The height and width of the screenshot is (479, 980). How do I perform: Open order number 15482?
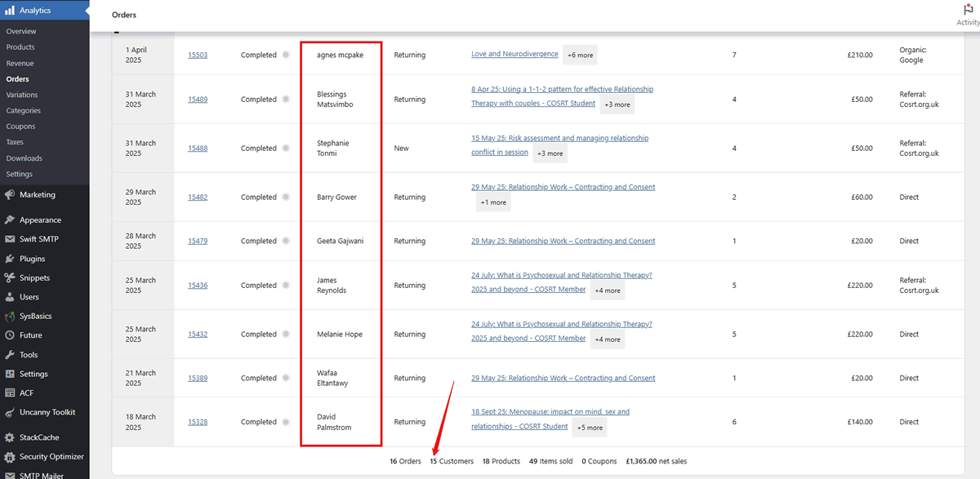pos(198,197)
